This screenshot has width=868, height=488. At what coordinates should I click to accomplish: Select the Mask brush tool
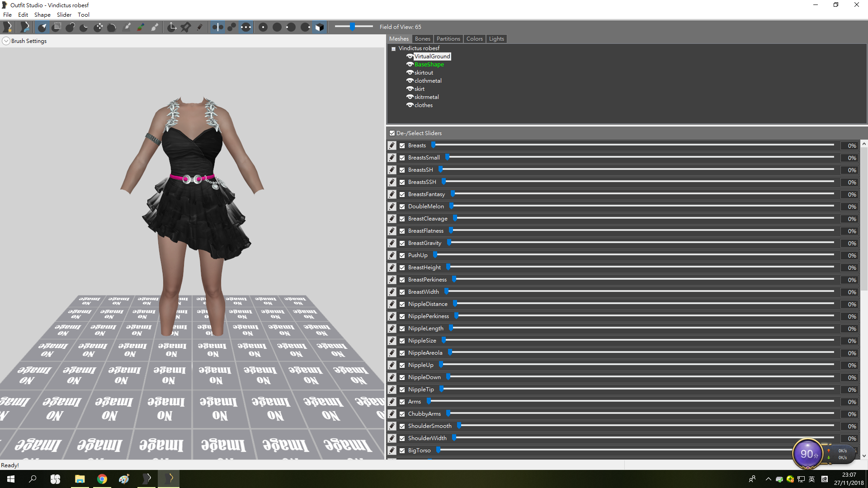(x=56, y=27)
